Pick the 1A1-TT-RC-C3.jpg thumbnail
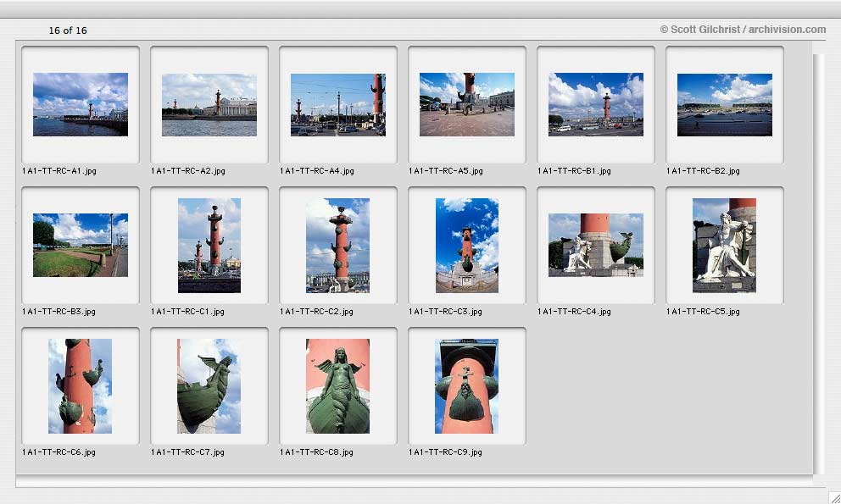The height and width of the screenshot is (504, 841). [466, 246]
